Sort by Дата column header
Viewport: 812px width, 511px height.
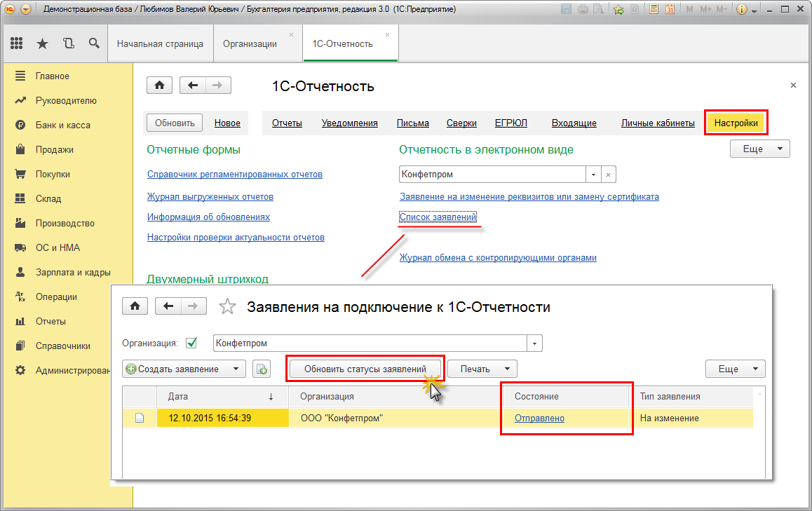(223, 396)
